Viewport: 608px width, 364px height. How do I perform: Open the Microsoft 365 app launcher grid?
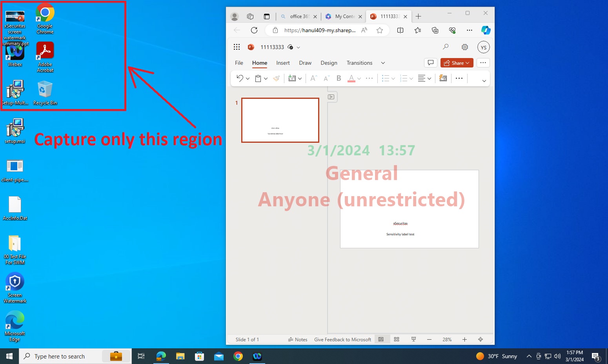coord(237,47)
